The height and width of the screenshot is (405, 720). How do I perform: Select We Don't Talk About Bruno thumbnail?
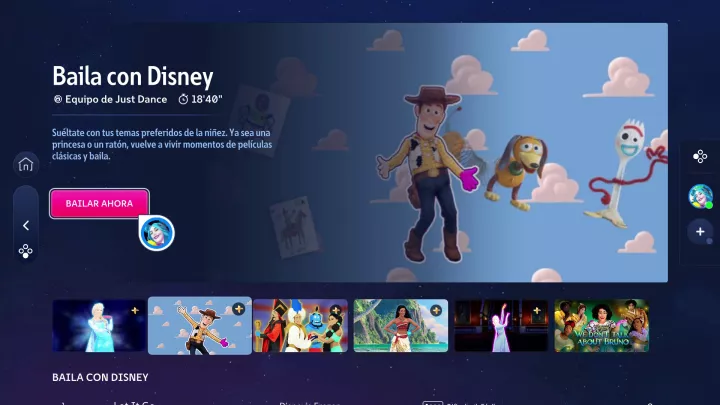click(x=602, y=326)
